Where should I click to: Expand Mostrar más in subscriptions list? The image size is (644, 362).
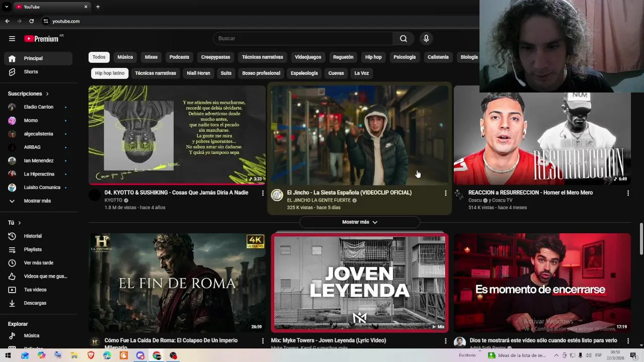tap(38, 201)
